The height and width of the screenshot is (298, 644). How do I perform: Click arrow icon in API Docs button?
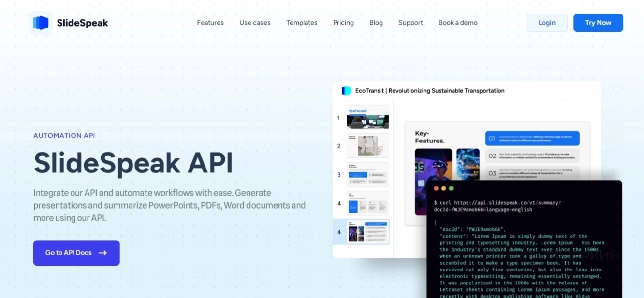102,253
